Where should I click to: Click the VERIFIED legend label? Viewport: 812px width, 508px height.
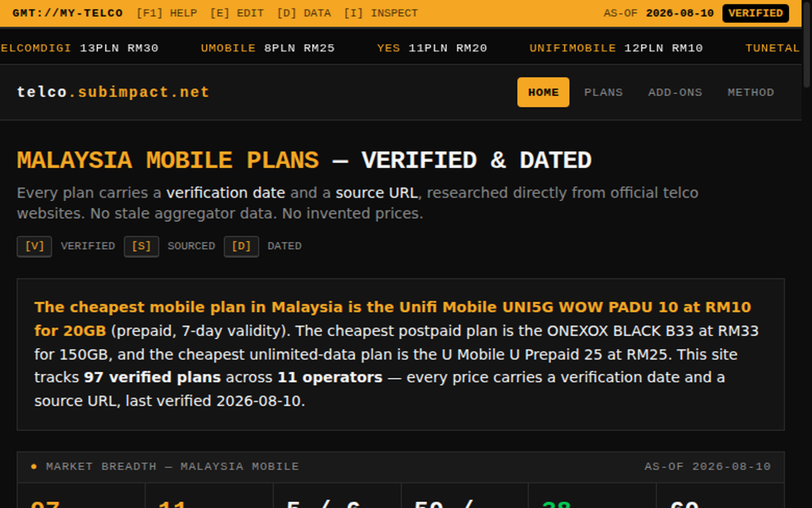(x=88, y=246)
